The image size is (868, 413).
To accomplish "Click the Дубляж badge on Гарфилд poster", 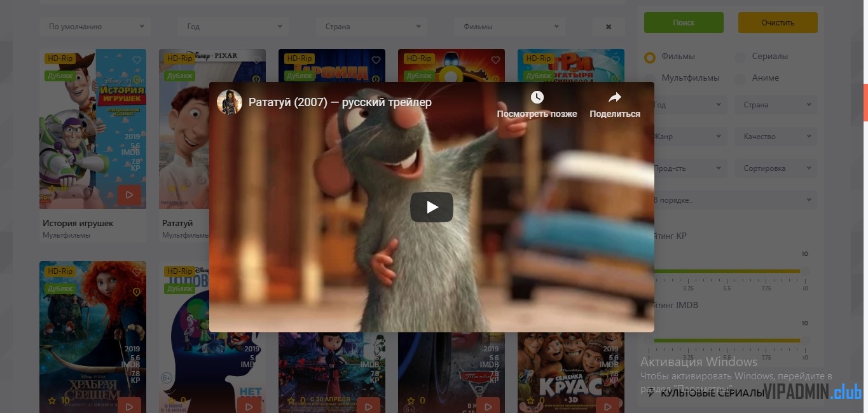I will [x=299, y=76].
